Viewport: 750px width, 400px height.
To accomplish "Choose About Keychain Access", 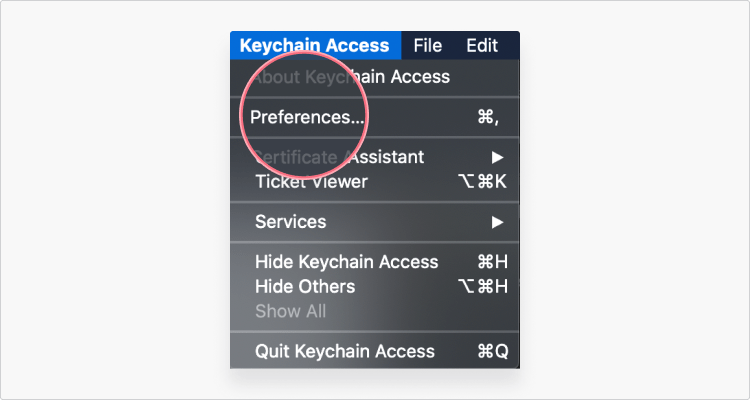I will (375, 77).
